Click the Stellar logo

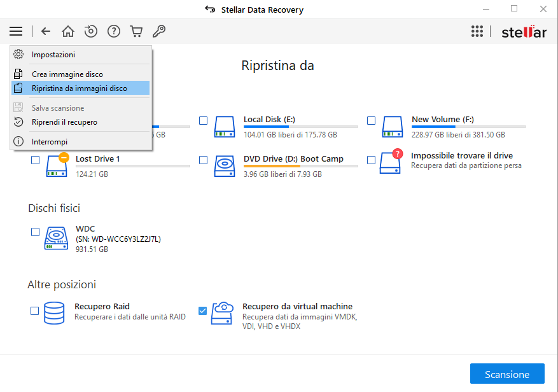click(524, 32)
